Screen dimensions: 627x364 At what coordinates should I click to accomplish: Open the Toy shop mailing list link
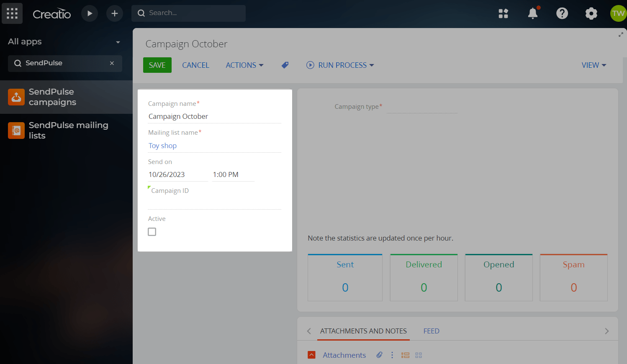[x=162, y=146]
